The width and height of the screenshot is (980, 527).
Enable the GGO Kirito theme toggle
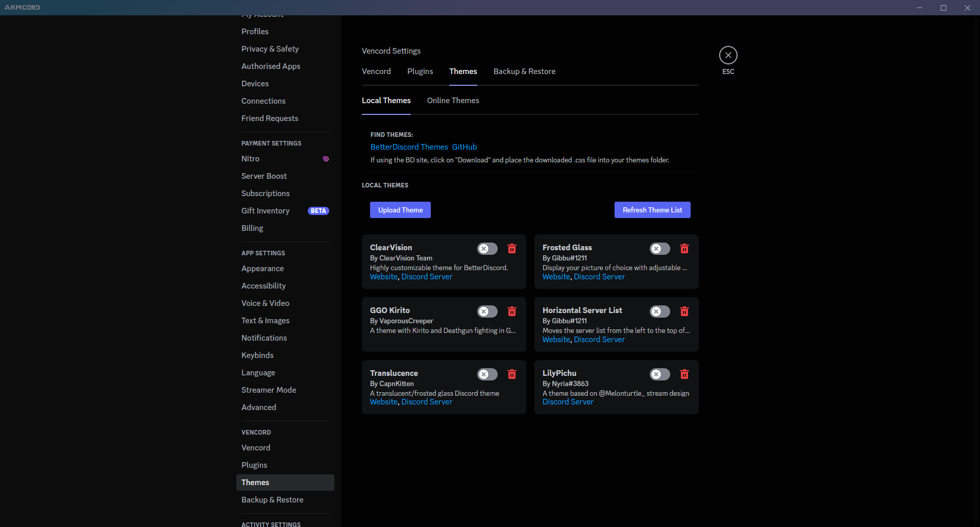[x=487, y=312]
